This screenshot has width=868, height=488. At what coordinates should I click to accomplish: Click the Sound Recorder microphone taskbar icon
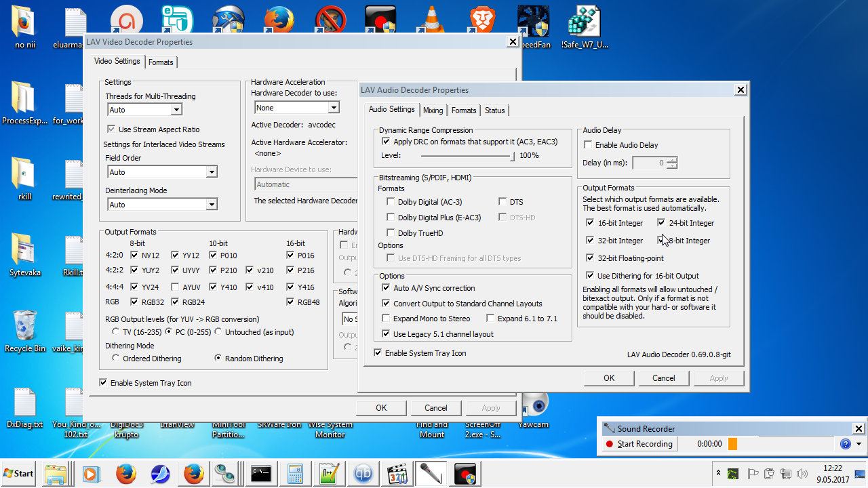(x=431, y=473)
